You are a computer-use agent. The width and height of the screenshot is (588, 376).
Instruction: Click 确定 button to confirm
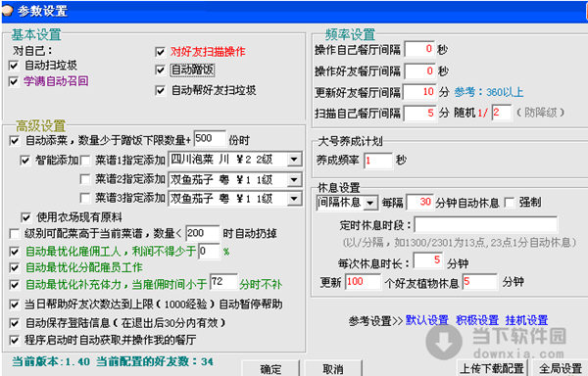tap(270, 369)
